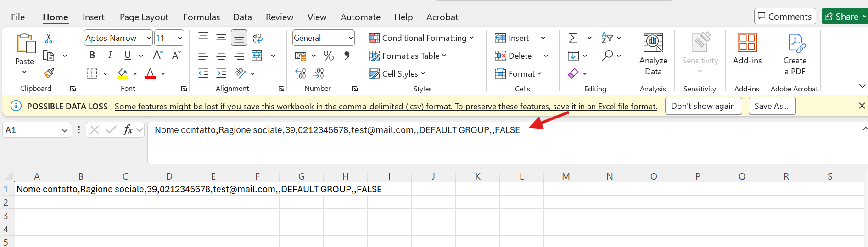The width and height of the screenshot is (868, 247).
Task: Open the font name dropdown
Action: pos(149,38)
